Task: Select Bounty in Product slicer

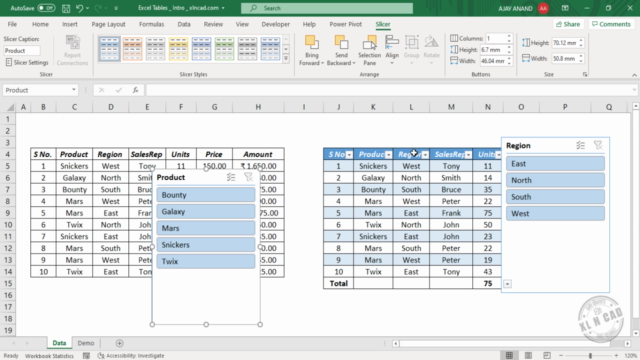Action: pos(206,195)
